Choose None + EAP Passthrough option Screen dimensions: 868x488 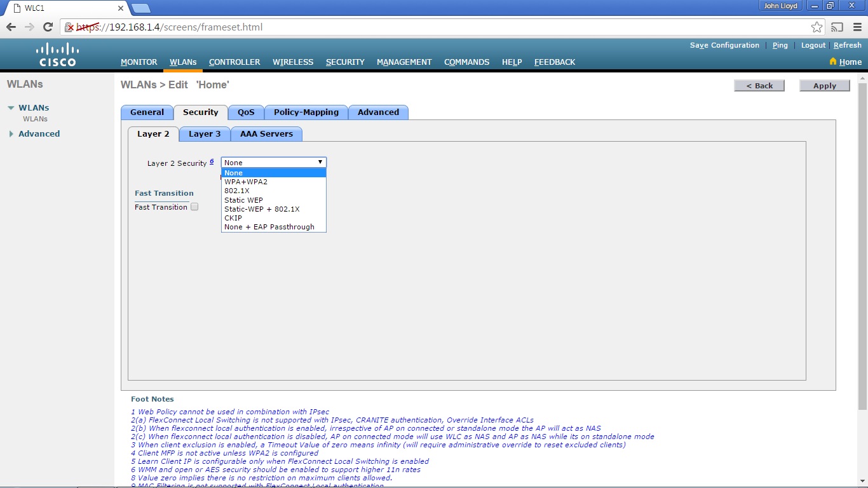(x=273, y=227)
